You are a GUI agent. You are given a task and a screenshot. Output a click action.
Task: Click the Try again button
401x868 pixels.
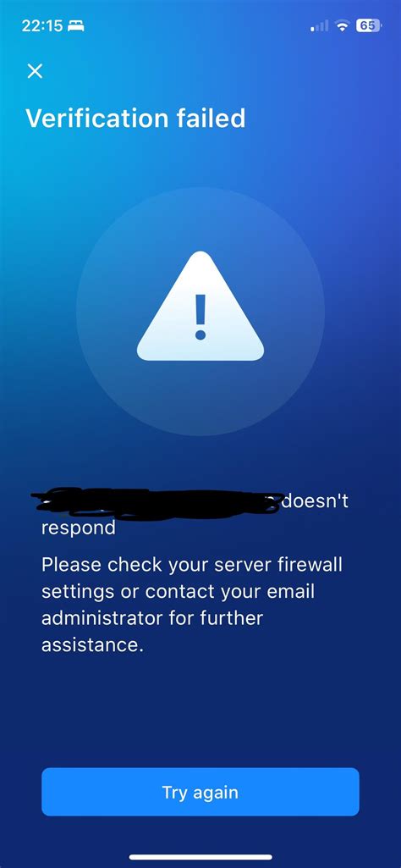200,792
